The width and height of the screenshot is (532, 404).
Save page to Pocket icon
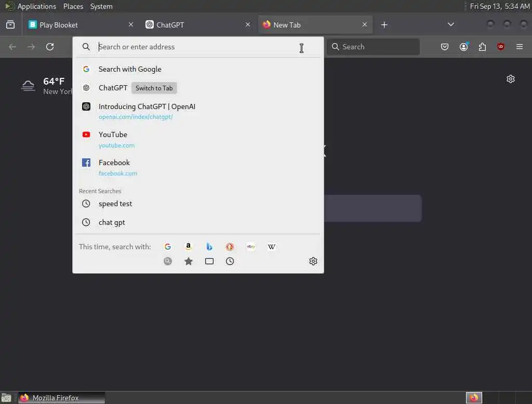[445, 47]
